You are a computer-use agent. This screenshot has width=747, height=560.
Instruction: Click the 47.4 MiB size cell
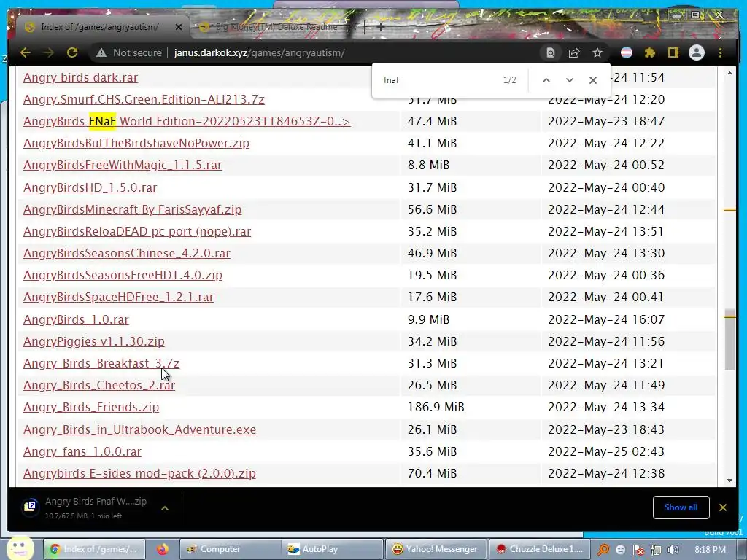(x=432, y=121)
